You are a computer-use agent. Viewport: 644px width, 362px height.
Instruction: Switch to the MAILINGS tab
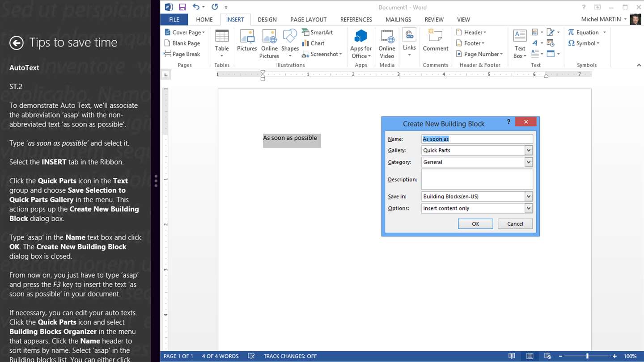point(398,20)
